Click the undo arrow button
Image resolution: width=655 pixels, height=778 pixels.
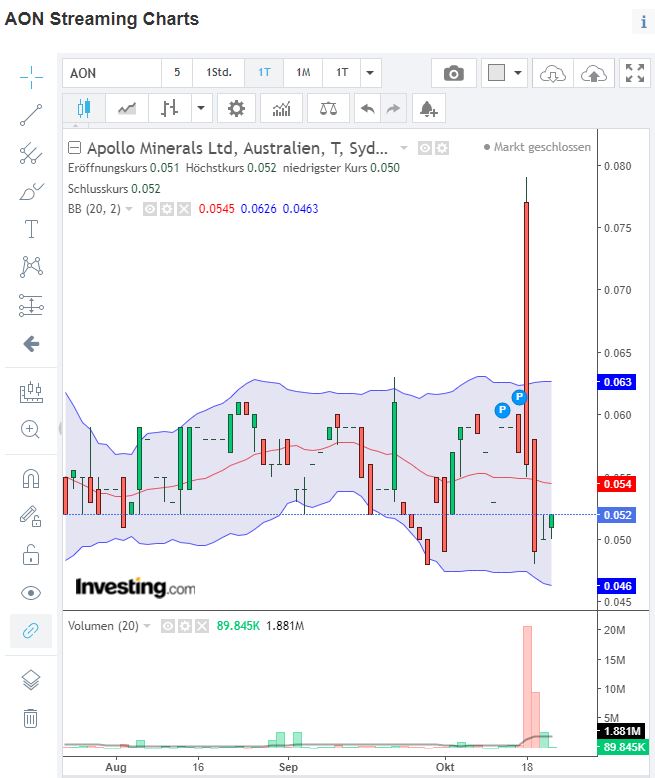pyautogui.click(x=368, y=108)
